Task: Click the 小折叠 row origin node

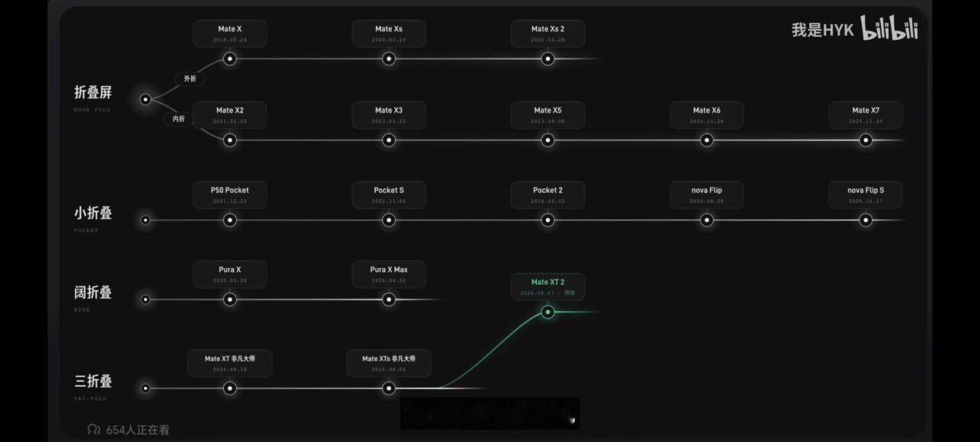Action: pyautogui.click(x=145, y=220)
